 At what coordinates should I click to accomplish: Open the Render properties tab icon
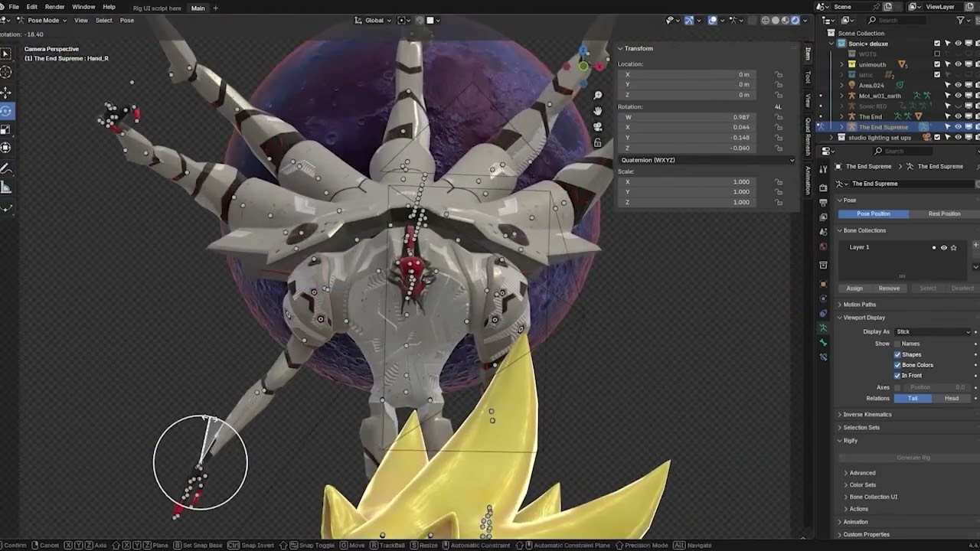tap(823, 187)
